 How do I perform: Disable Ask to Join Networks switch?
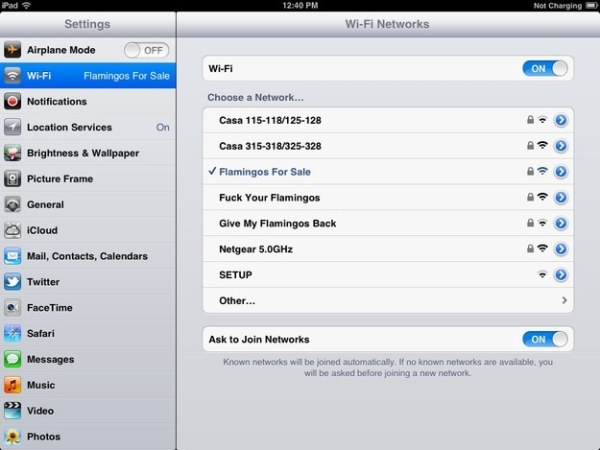click(x=545, y=339)
